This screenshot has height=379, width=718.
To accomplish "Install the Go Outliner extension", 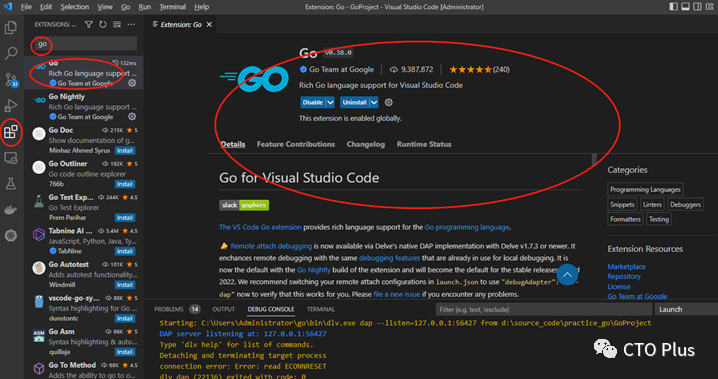I will pyautogui.click(x=125, y=184).
